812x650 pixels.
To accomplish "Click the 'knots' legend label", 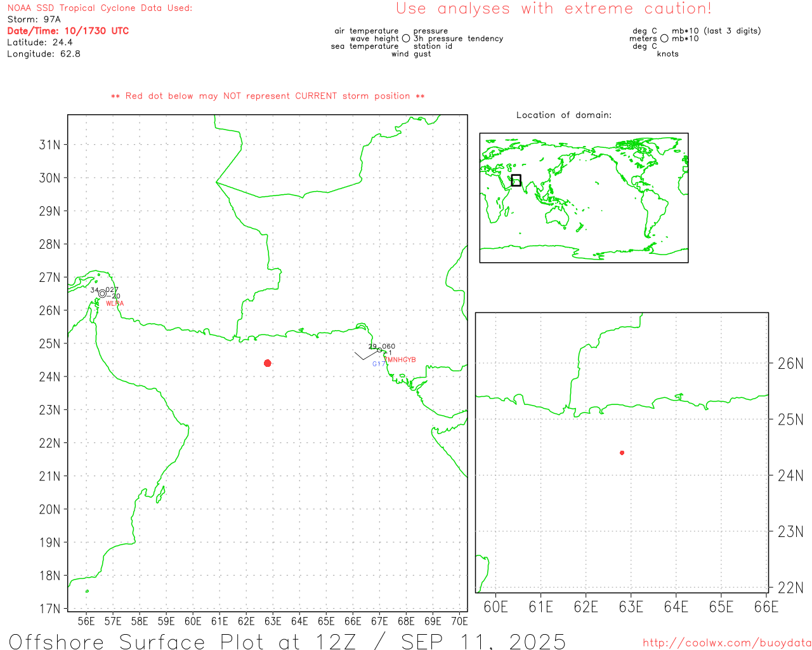I will (668, 54).
